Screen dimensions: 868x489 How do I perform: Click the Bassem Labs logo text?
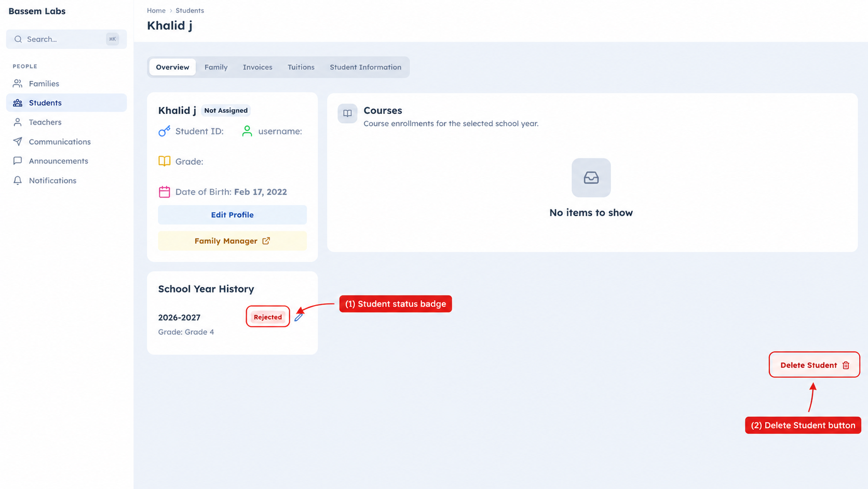click(x=37, y=11)
